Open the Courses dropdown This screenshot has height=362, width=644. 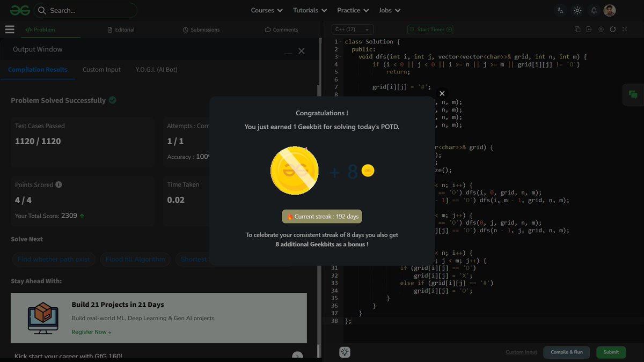[267, 10]
